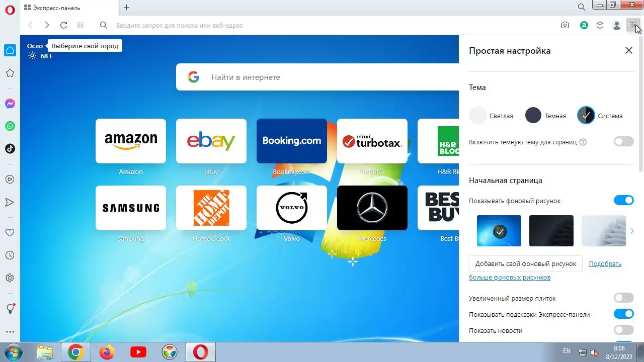Open a new tab with plus button

click(126, 8)
